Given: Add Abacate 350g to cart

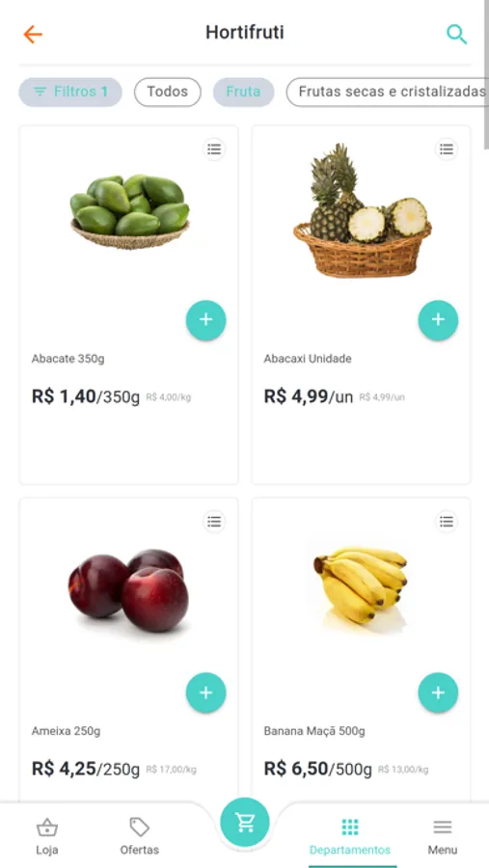Looking at the screenshot, I should click(x=206, y=320).
